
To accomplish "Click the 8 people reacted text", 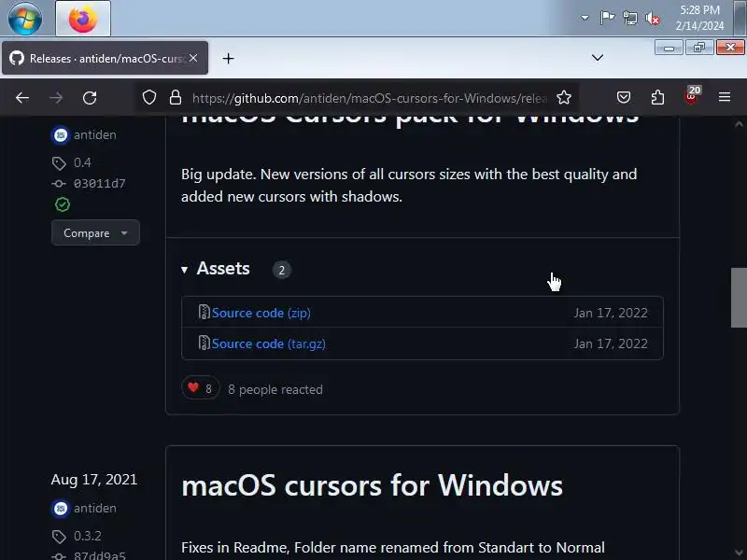I will tap(275, 389).
